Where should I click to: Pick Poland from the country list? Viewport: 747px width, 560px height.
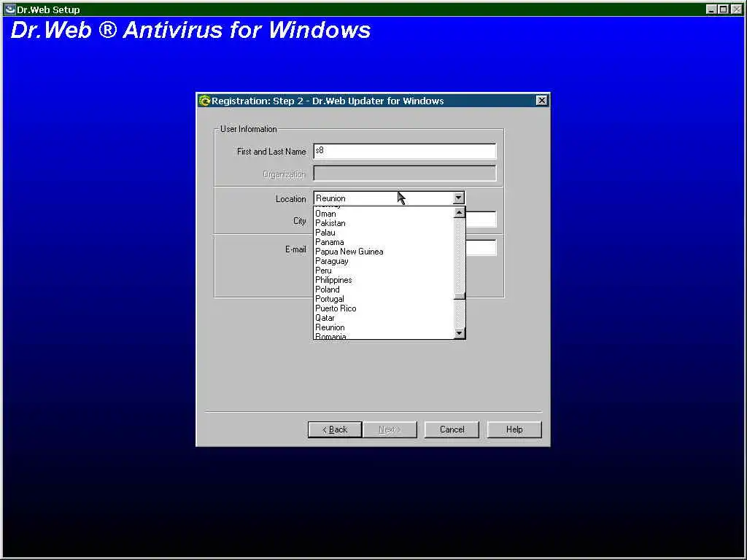pos(384,289)
